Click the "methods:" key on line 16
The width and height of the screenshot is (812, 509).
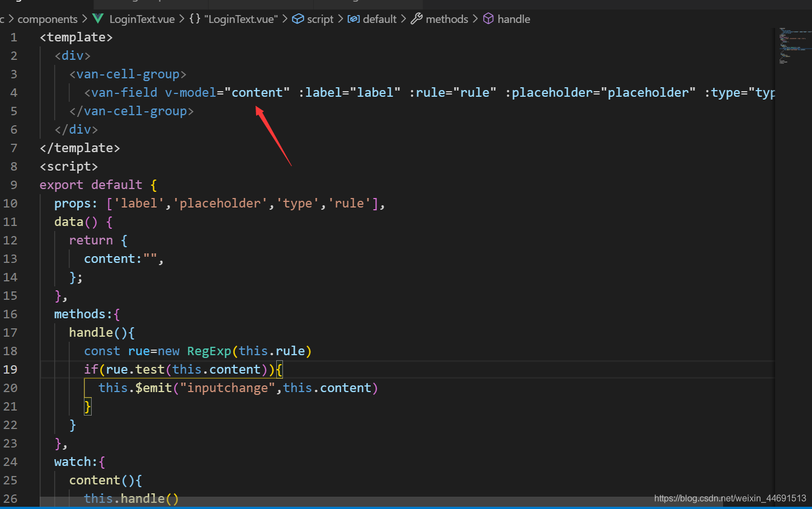(x=83, y=314)
